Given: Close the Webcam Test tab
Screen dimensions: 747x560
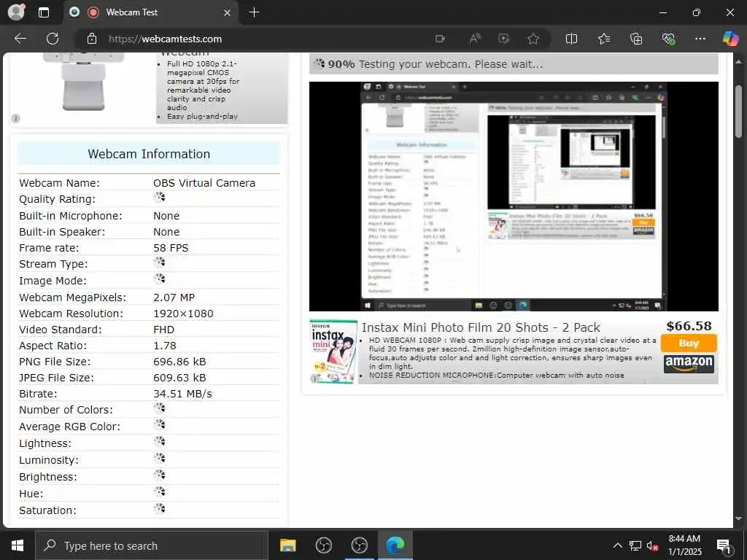Looking at the screenshot, I should 228,12.
